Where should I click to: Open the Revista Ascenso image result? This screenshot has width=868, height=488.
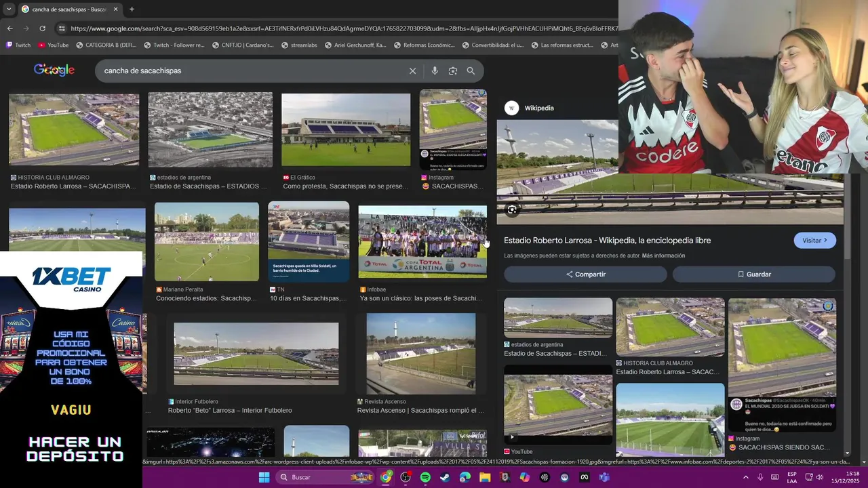point(421,353)
